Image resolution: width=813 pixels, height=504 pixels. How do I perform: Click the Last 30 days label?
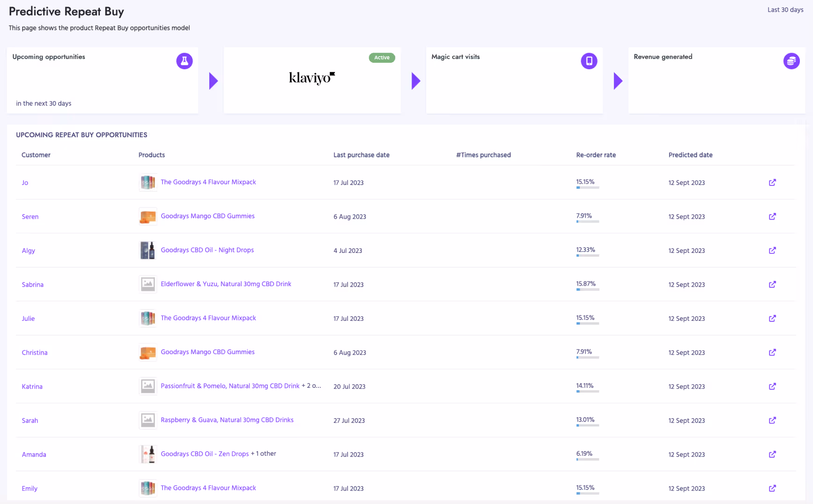coord(785,10)
